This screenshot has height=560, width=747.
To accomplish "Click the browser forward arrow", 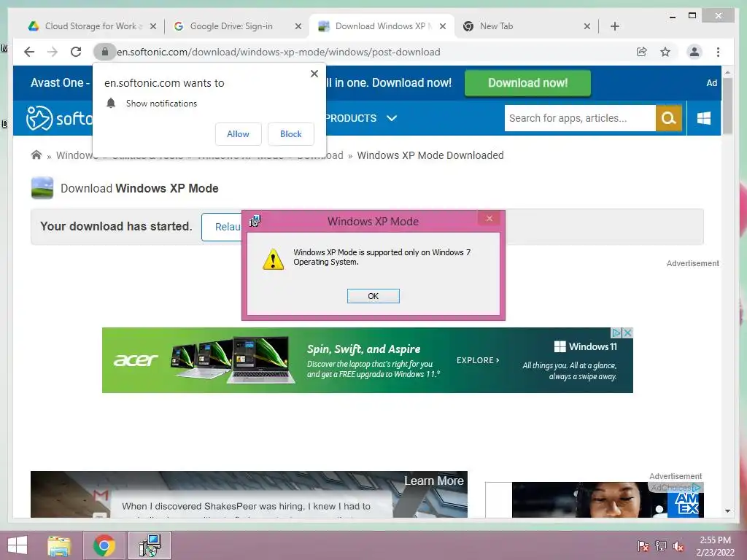I will pyautogui.click(x=53, y=52).
